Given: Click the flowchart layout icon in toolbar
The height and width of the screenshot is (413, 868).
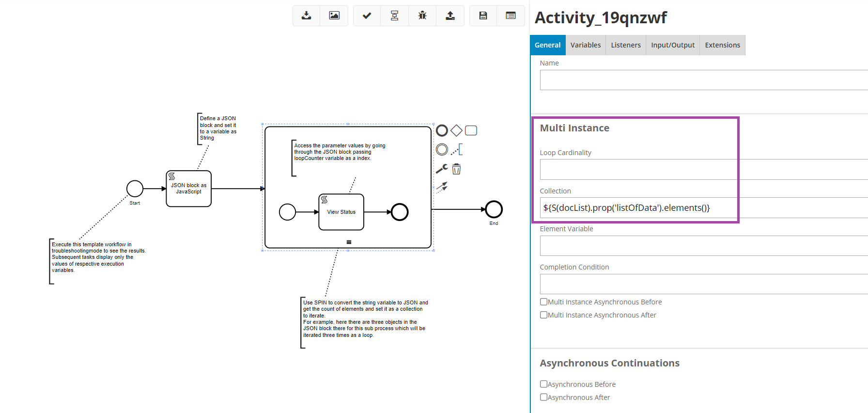Looking at the screenshot, I should tap(395, 16).
